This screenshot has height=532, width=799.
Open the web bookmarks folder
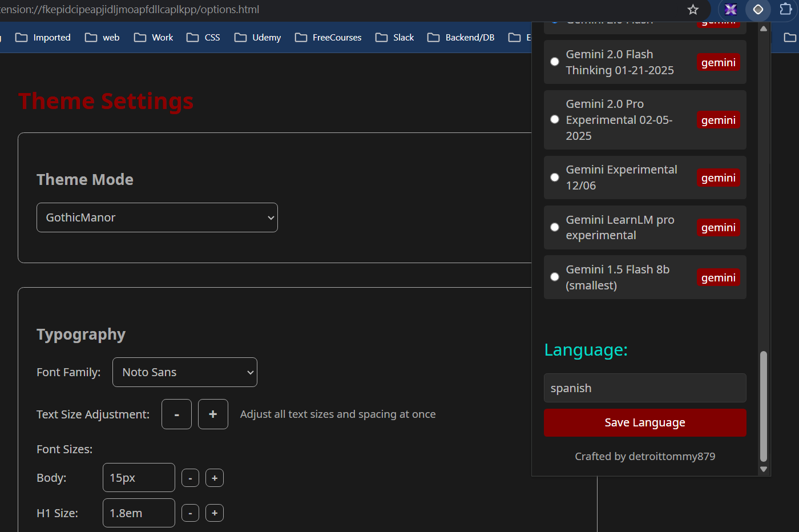102,37
